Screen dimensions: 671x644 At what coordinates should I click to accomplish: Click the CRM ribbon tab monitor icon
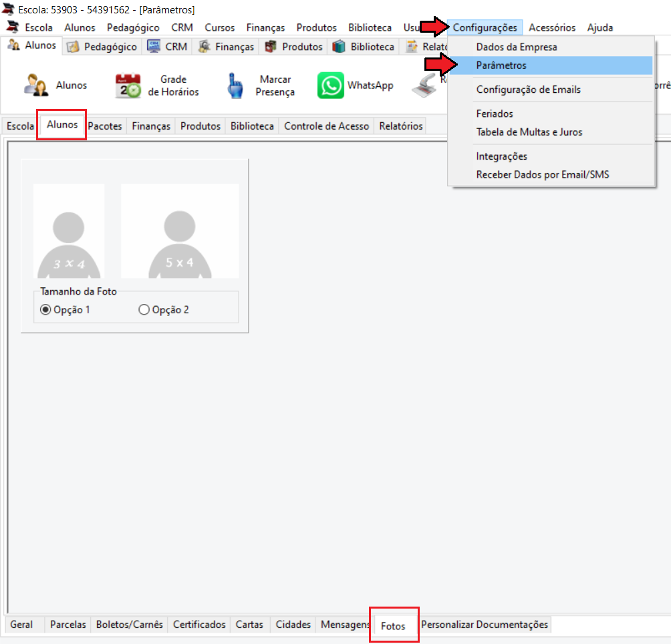(x=154, y=46)
